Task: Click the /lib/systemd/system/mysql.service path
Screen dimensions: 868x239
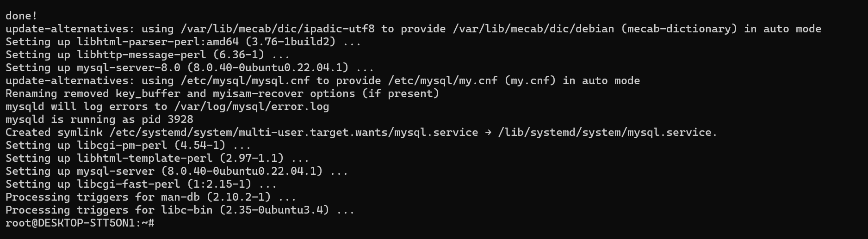Action: click(607, 132)
